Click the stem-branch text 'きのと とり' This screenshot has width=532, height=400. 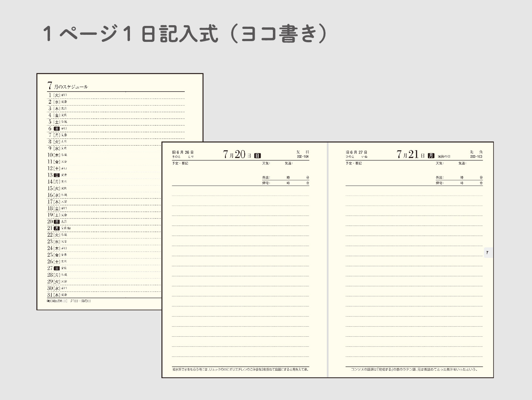coord(183,157)
